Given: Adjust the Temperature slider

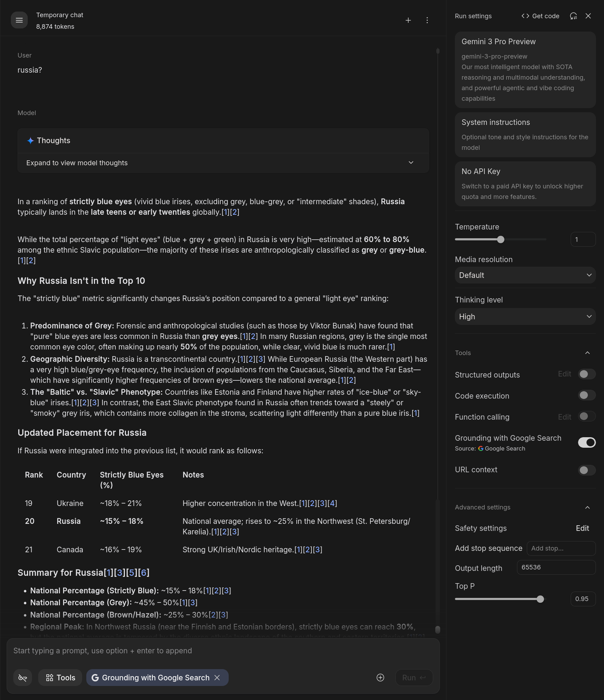Looking at the screenshot, I should 501,240.
